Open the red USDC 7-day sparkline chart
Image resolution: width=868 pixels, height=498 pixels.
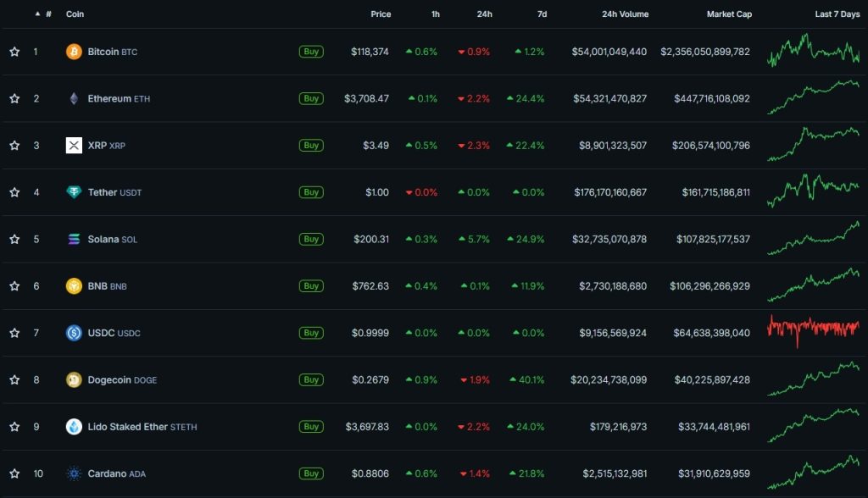813,331
